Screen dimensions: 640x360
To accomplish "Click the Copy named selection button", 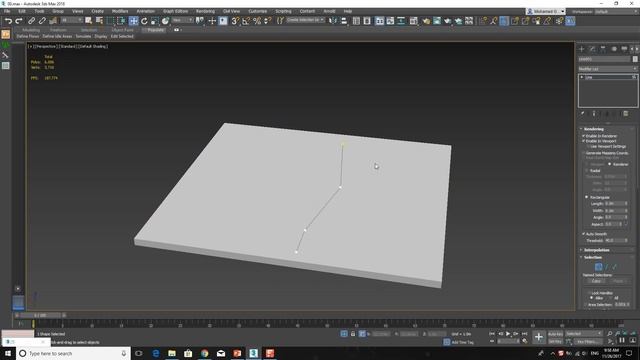I will [x=596, y=281].
